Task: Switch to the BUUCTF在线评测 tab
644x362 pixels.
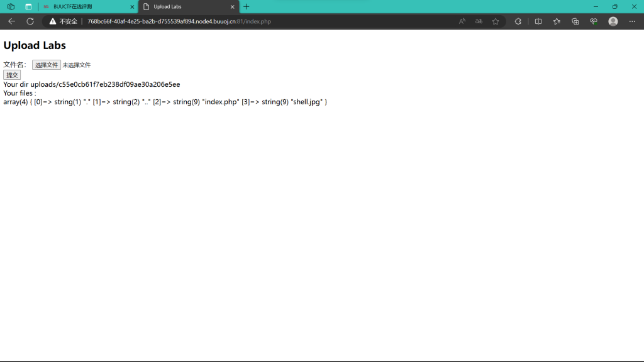Action: [88, 7]
